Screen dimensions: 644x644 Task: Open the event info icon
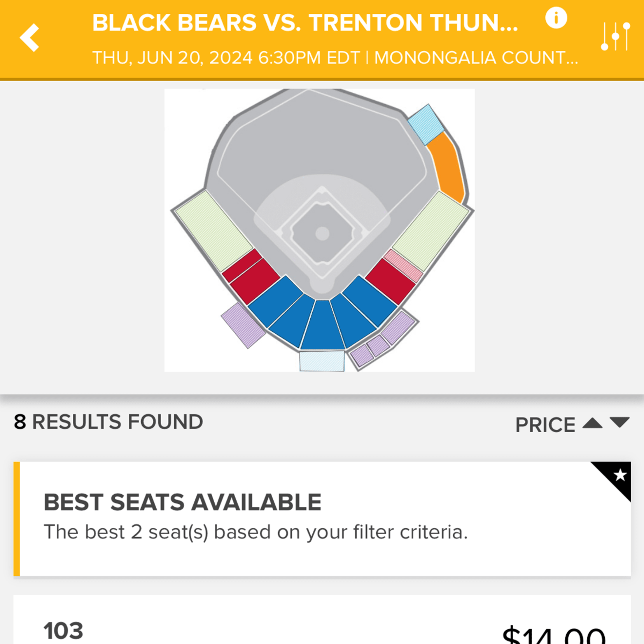pyautogui.click(x=556, y=18)
